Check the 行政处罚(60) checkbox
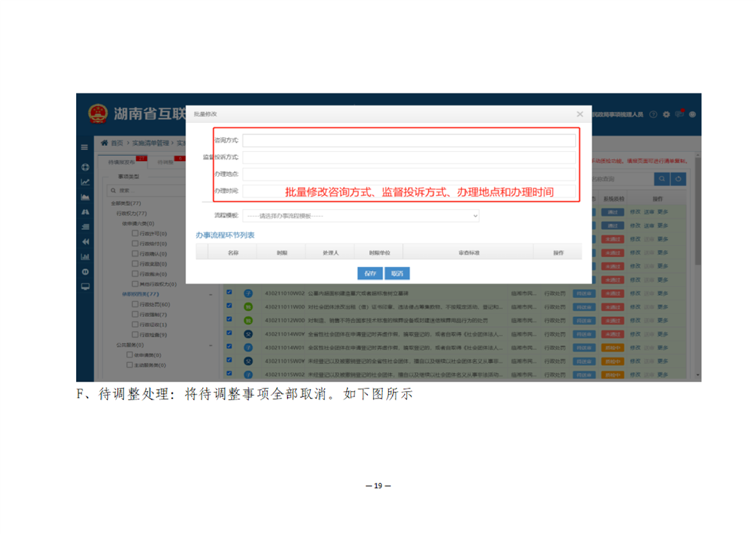 [135, 304]
